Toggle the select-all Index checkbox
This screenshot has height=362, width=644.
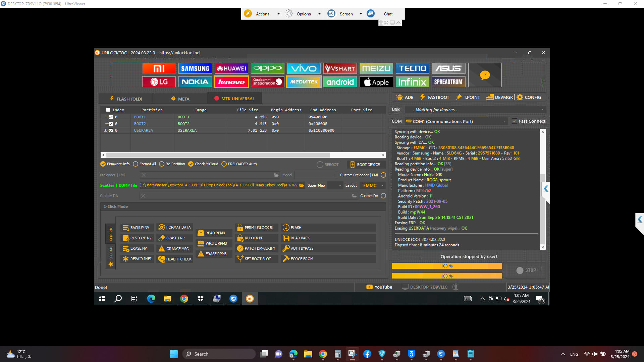[108, 110]
